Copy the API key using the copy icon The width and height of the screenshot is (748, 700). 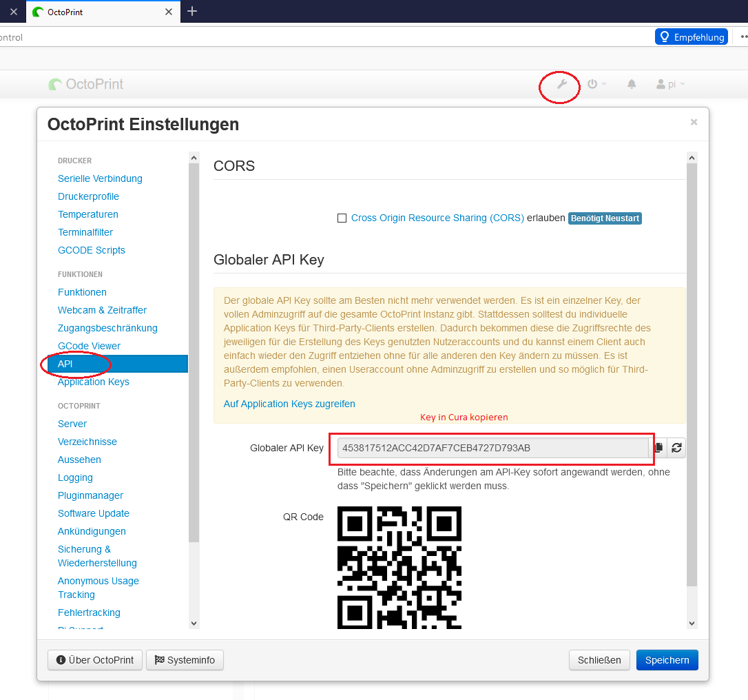(658, 447)
